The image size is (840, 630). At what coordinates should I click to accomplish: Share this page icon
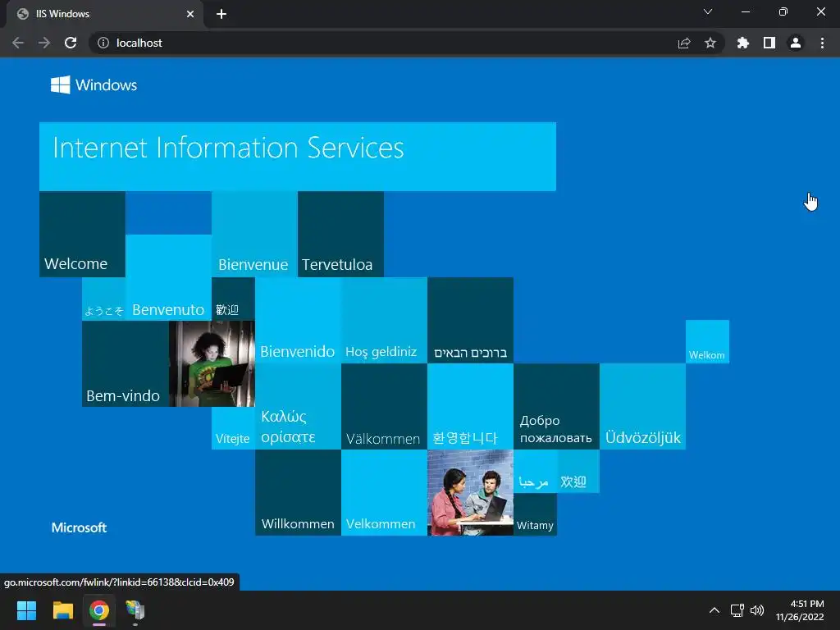[684, 43]
